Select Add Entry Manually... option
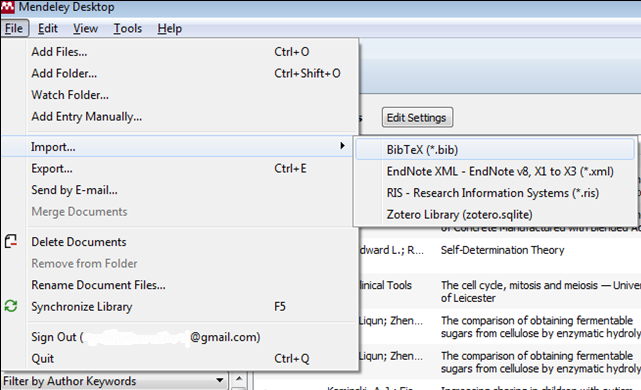Screen dimensions: 641x390 click(x=180, y=117)
